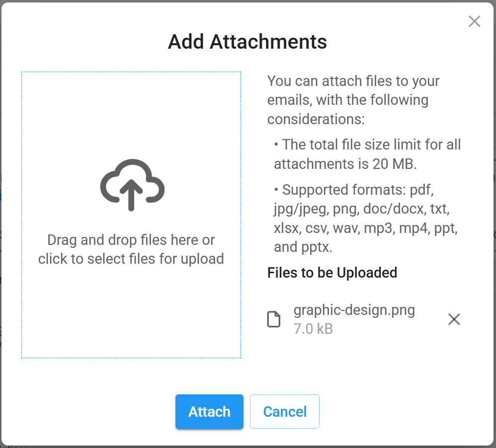This screenshot has height=448, width=496.
Task: Click the Attach button
Action: tap(209, 412)
